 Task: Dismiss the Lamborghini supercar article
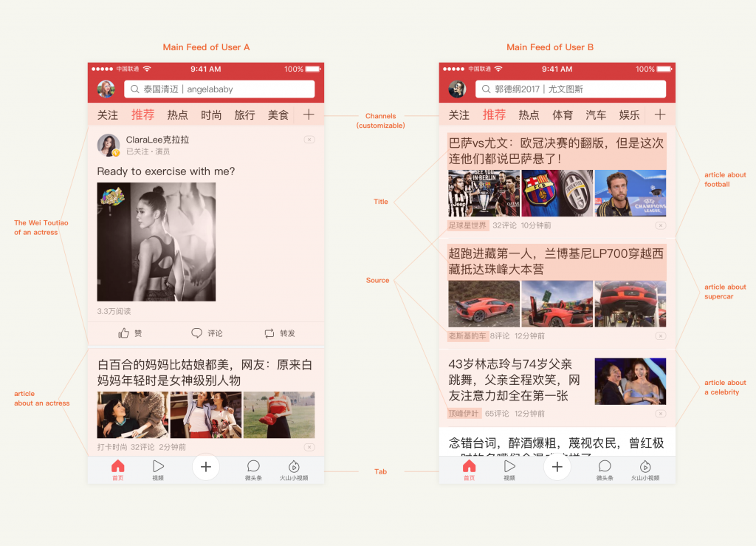click(660, 335)
